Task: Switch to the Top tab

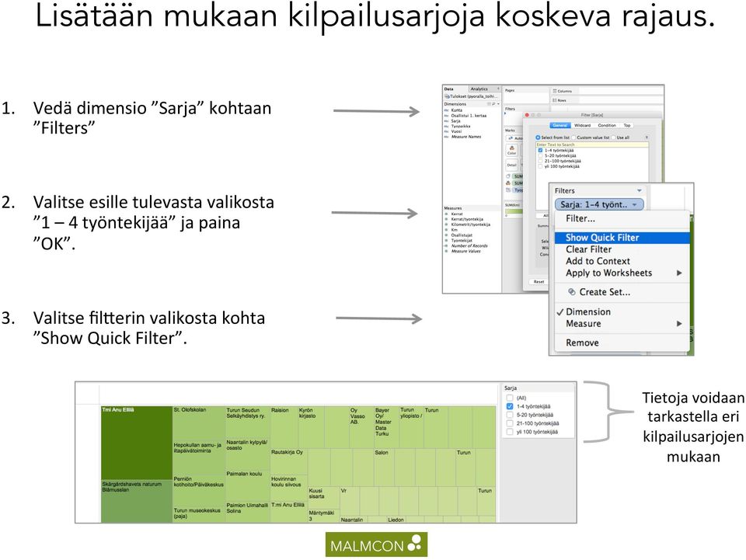Action: click(627, 126)
